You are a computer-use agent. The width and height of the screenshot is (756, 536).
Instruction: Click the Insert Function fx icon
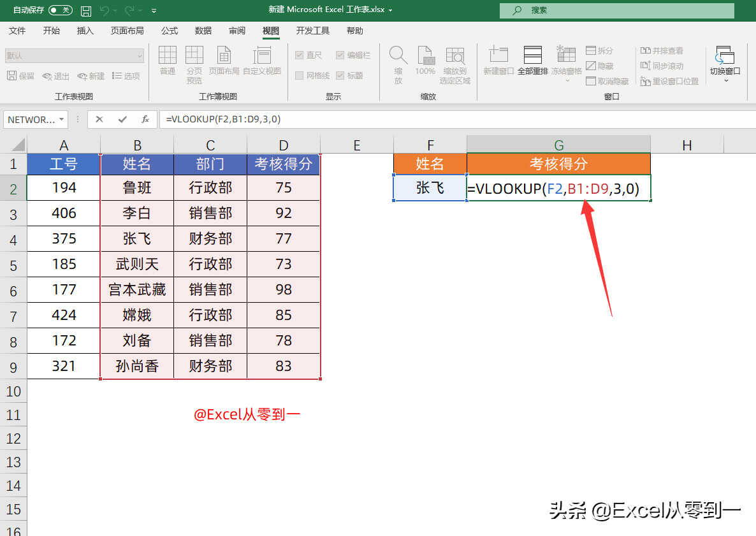(x=145, y=119)
